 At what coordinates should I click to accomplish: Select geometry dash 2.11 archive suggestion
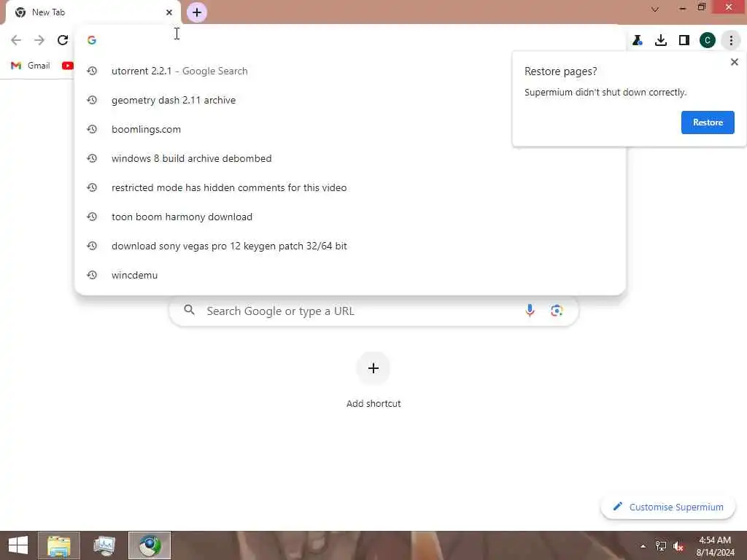click(x=350, y=100)
